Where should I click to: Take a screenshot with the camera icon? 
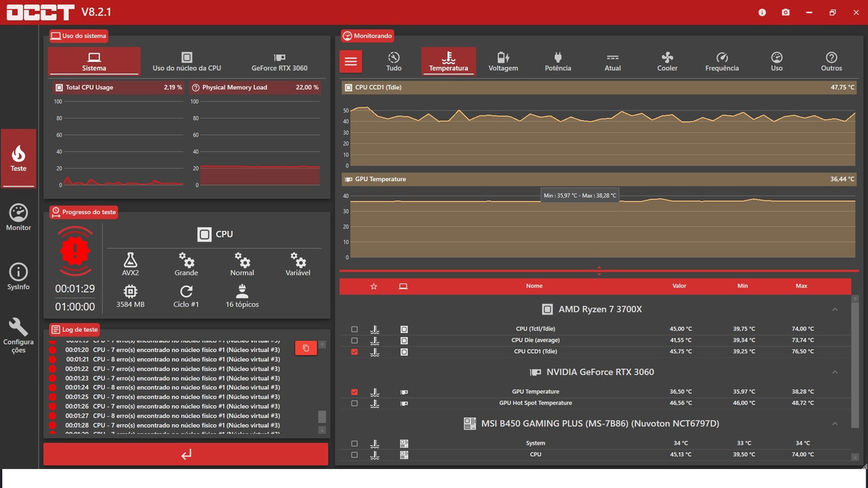coord(785,12)
